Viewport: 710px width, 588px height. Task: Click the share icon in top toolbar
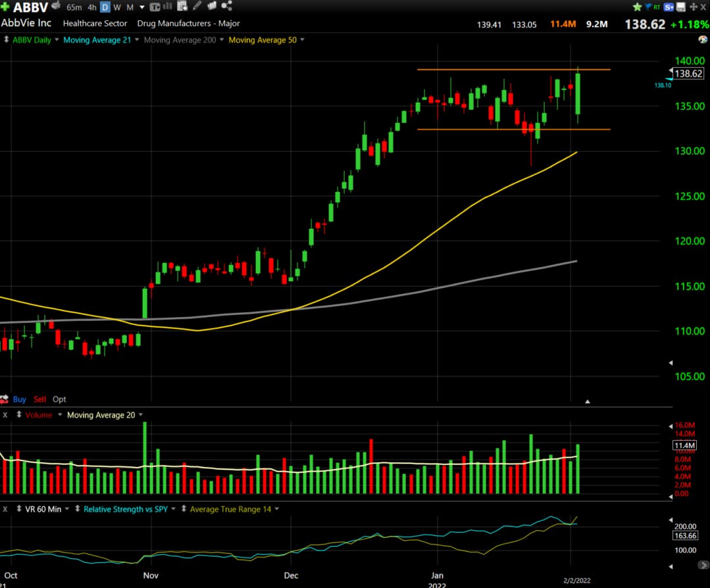226,6
